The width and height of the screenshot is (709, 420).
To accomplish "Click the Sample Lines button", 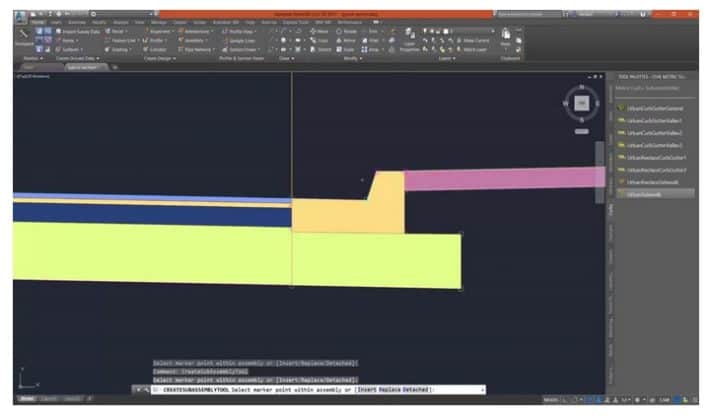I will (x=240, y=41).
